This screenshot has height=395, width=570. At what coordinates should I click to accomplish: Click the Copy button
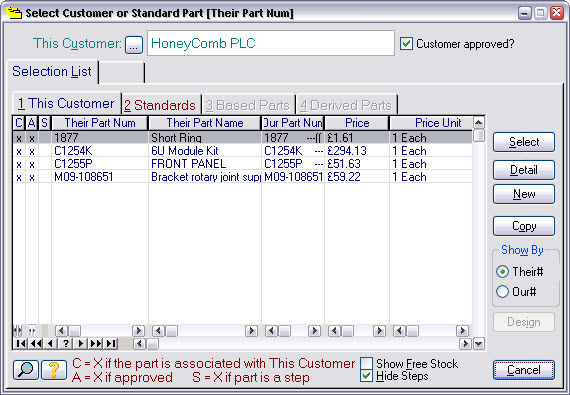(x=523, y=226)
